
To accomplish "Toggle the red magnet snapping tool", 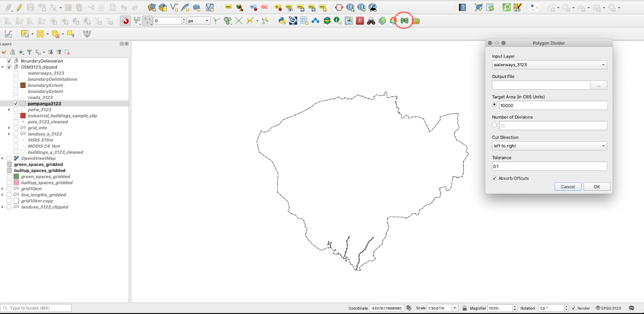I will pos(126,21).
